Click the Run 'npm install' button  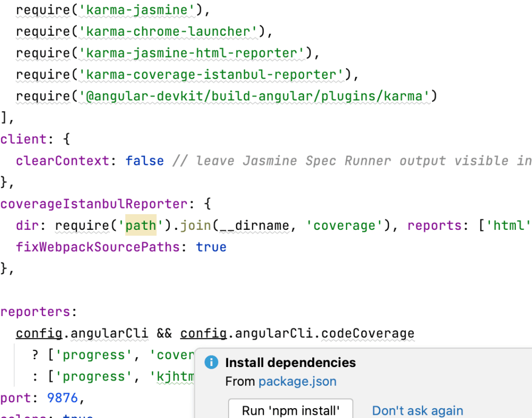[x=290, y=410]
